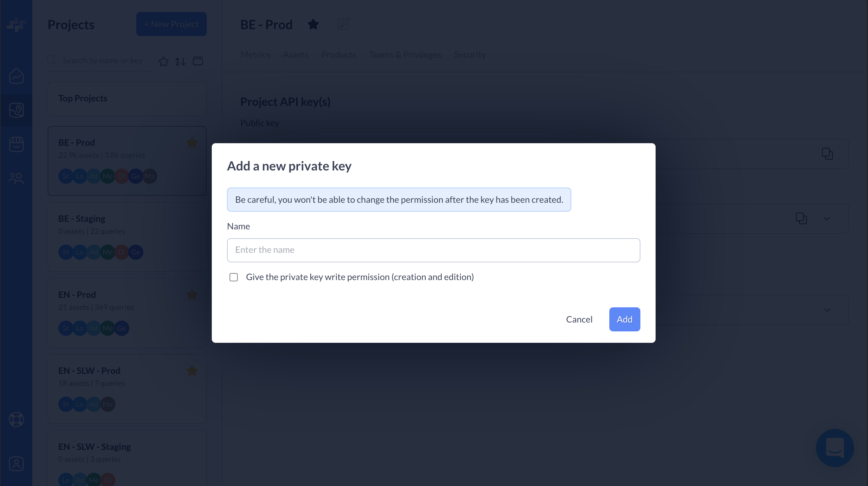Toggle favorites filter star in project search

tap(164, 61)
